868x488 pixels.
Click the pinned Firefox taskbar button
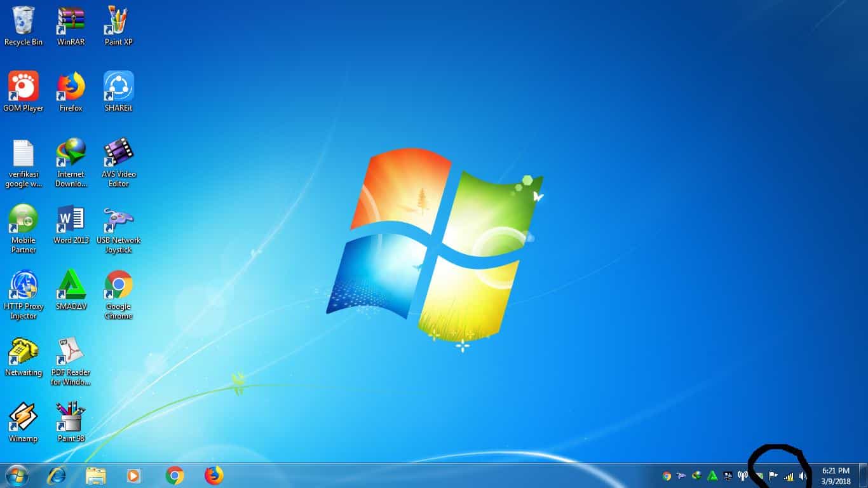tap(214, 475)
